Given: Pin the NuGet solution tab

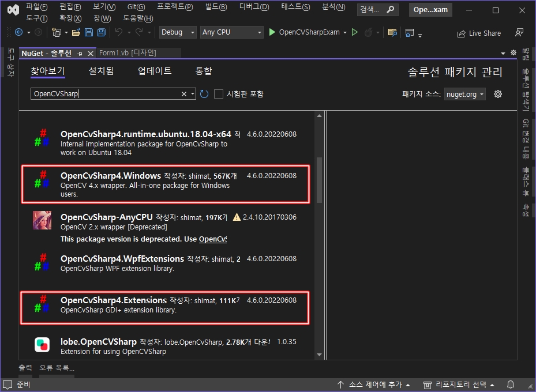Looking at the screenshot, I should click(80, 54).
